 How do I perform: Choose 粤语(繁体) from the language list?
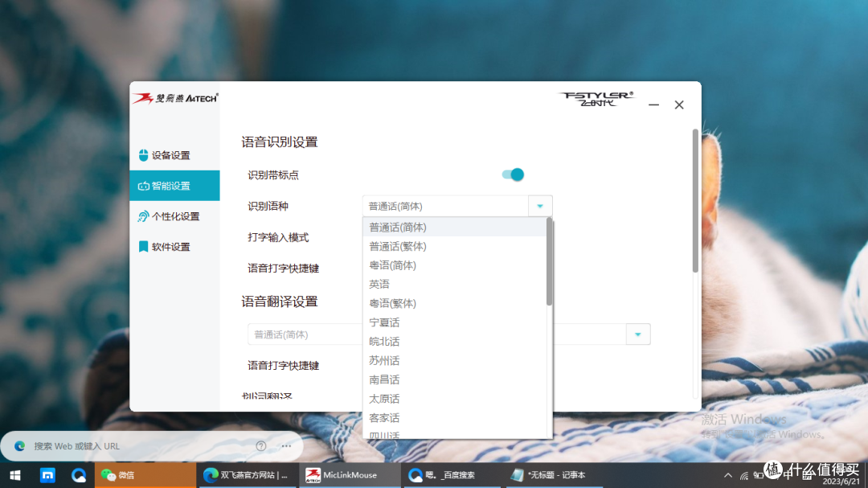[454, 304]
